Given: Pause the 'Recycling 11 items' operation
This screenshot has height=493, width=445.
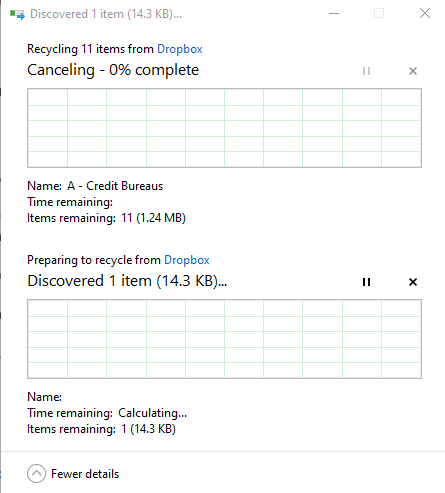Looking at the screenshot, I should [366, 71].
